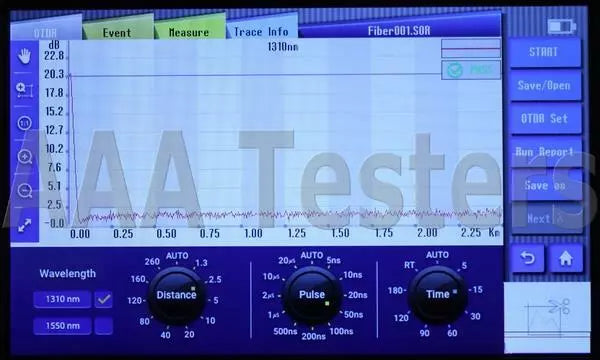This screenshot has height=360, width=600.
Task: Tap the 1.00 Km axis label
Action: point(253,233)
